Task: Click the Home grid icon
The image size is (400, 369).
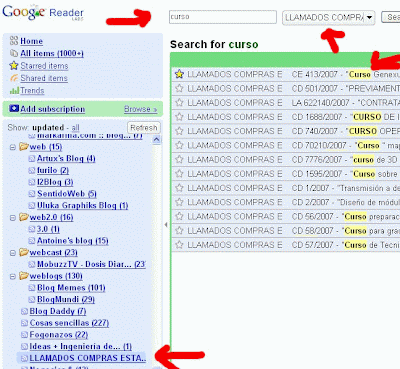Action: (14, 41)
